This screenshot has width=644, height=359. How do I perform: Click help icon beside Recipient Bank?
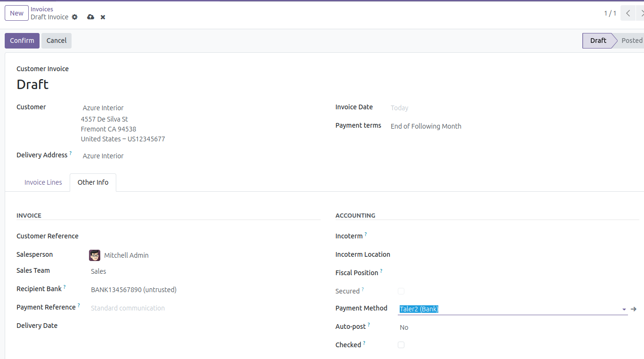(x=64, y=287)
